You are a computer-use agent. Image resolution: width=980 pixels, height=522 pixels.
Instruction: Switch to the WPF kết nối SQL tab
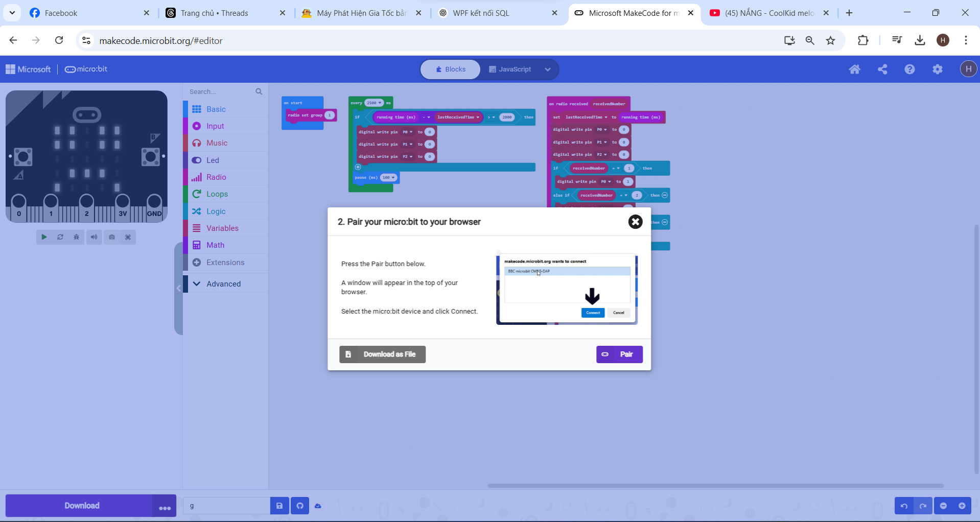pyautogui.click(x=498, y=13)
